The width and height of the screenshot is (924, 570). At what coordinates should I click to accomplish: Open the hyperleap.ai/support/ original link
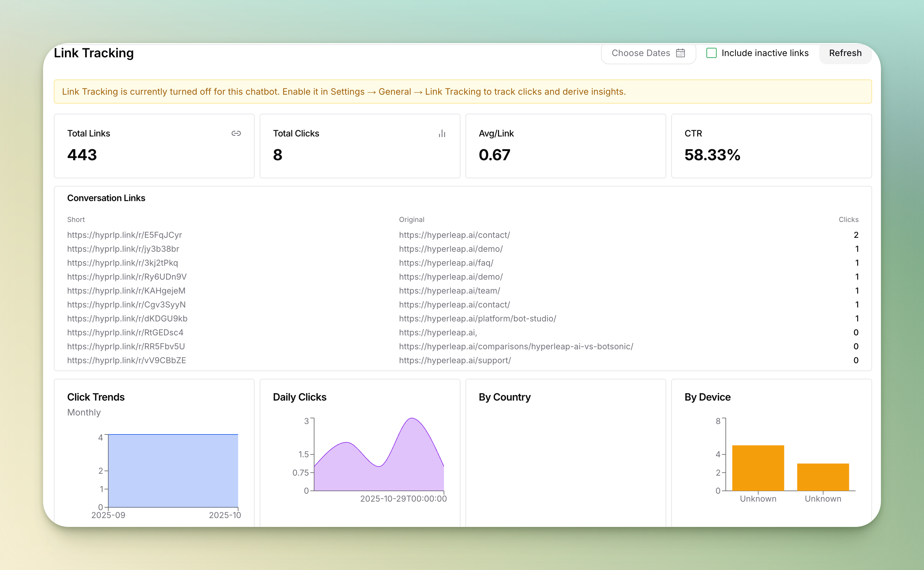(455, 360)
